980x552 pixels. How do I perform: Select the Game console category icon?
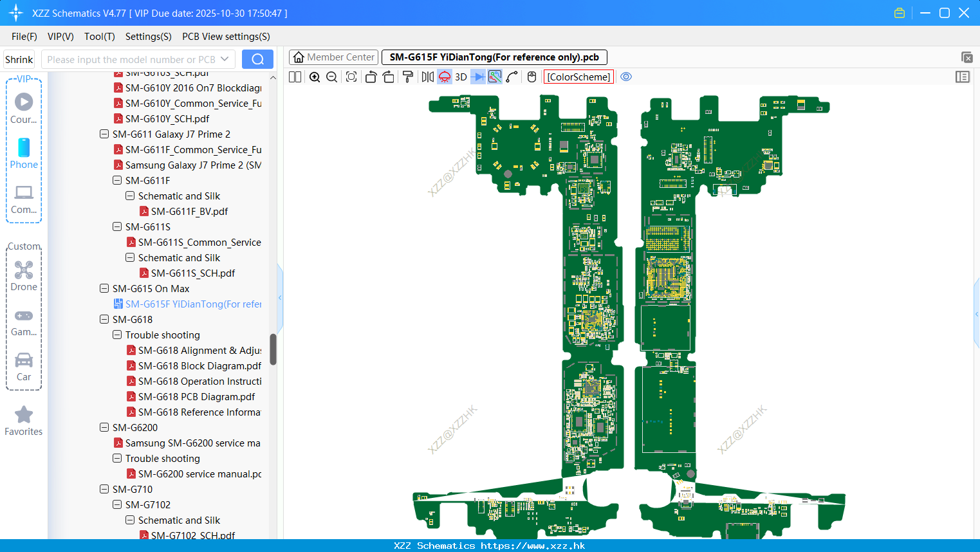click(x=24, y=322)
